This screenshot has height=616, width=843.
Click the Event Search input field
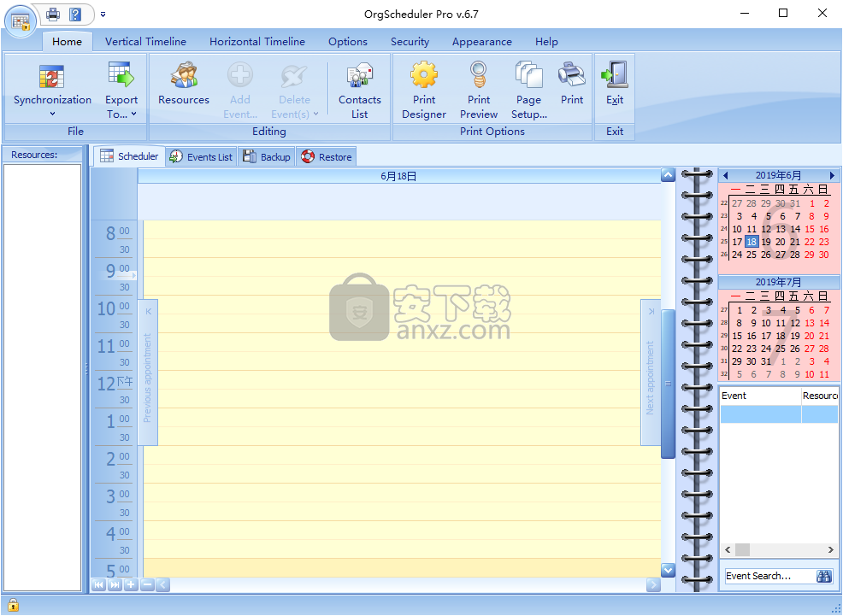point(769,576)
